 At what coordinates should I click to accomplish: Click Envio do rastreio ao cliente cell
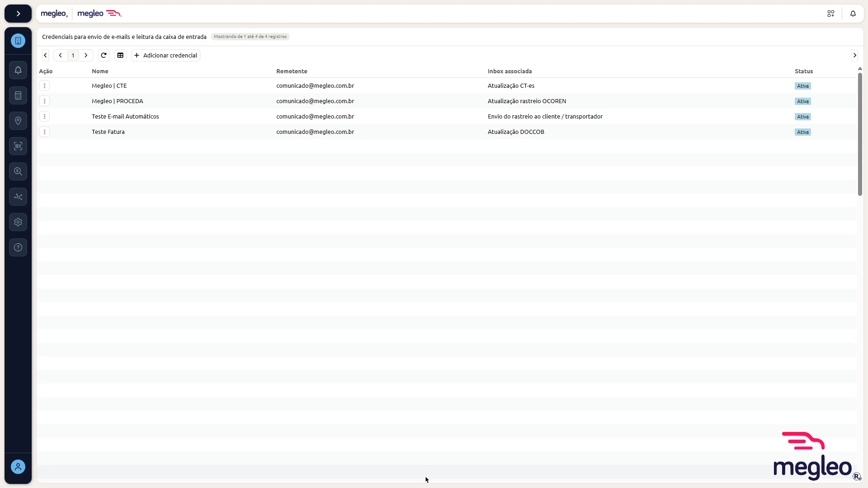545,116
